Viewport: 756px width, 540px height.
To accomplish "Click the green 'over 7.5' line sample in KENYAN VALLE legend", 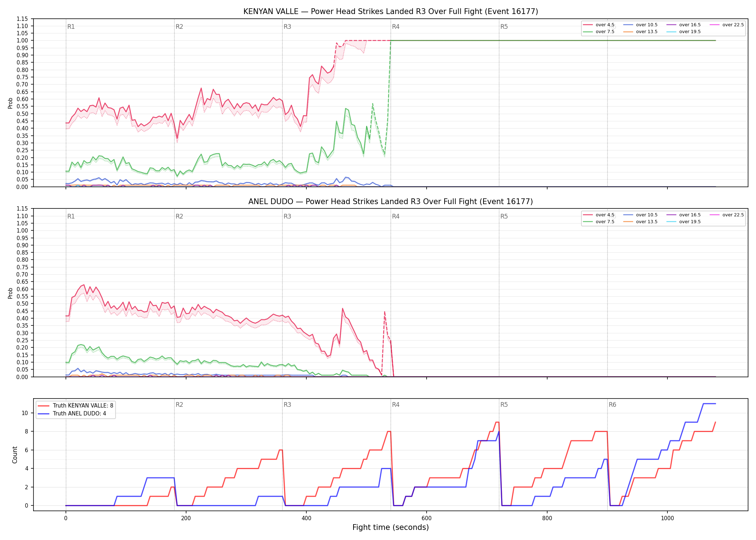I will pyautogui.click(x=588, y=32).
